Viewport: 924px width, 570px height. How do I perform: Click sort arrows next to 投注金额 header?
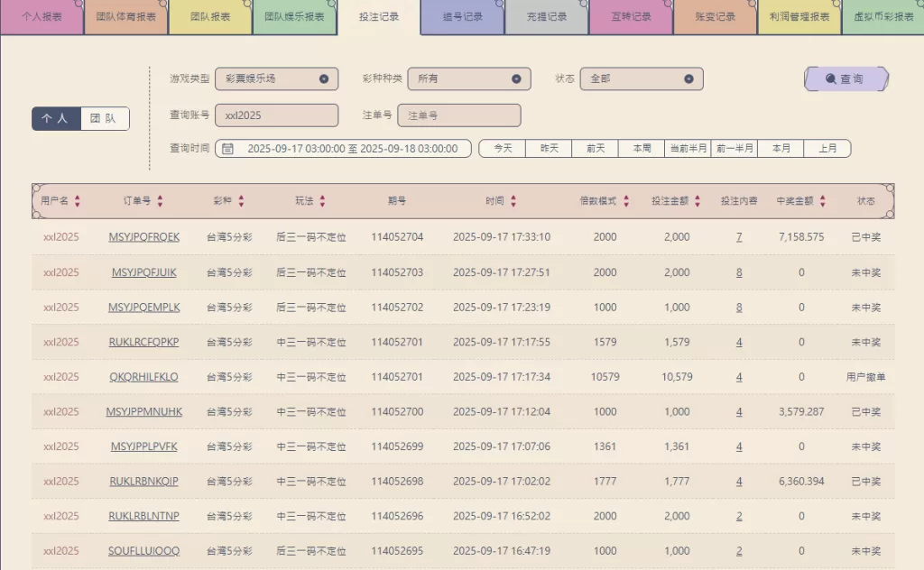click(698, 201)
